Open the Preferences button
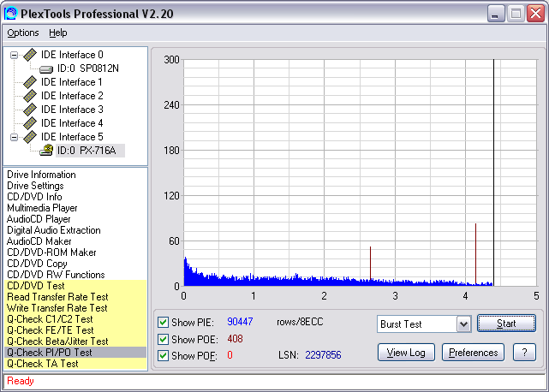This screenshot has height=392, width=549. point(473,353)
